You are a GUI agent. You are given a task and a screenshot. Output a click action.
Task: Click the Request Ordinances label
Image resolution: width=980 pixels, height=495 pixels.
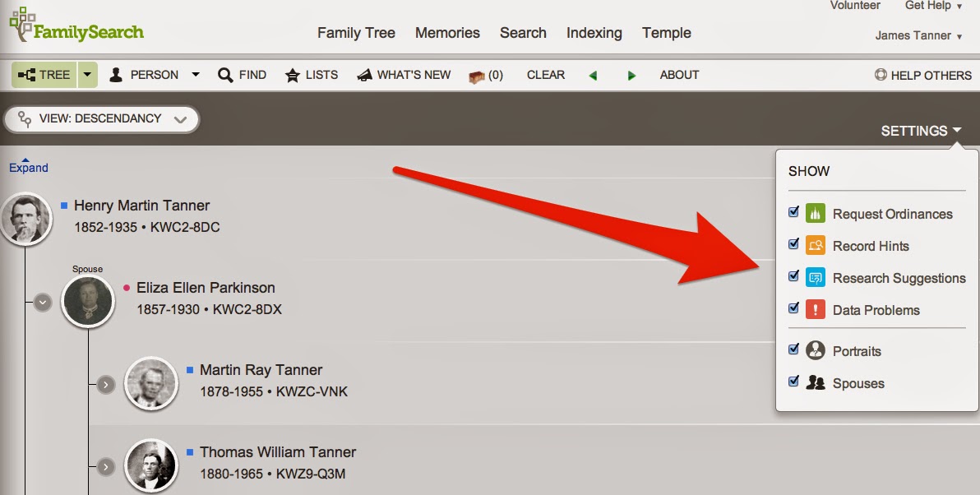pyautogui.click(x=893, y=215)
